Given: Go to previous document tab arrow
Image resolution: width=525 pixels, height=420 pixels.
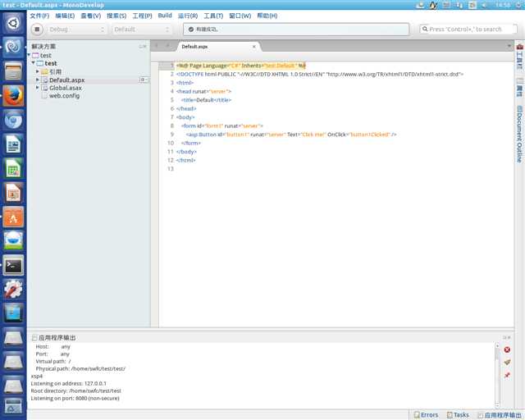Looking at the screenshot, I should (157, 46).
